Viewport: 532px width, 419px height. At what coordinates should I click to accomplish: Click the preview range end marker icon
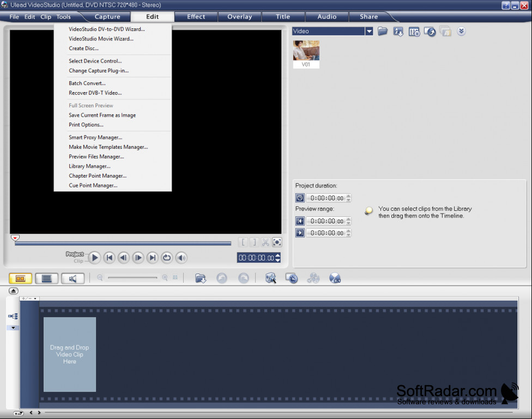[x=300, y=233]
